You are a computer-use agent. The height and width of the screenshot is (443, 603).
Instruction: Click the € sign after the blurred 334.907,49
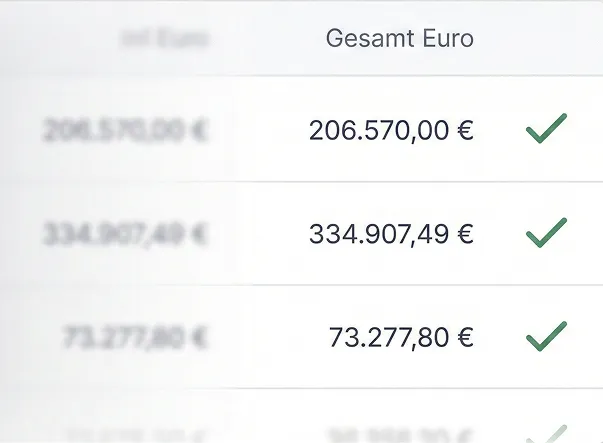(x=199, y=235)
